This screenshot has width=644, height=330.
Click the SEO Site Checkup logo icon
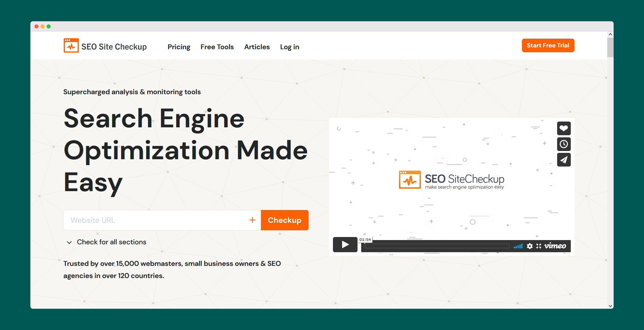pos(71,46)
